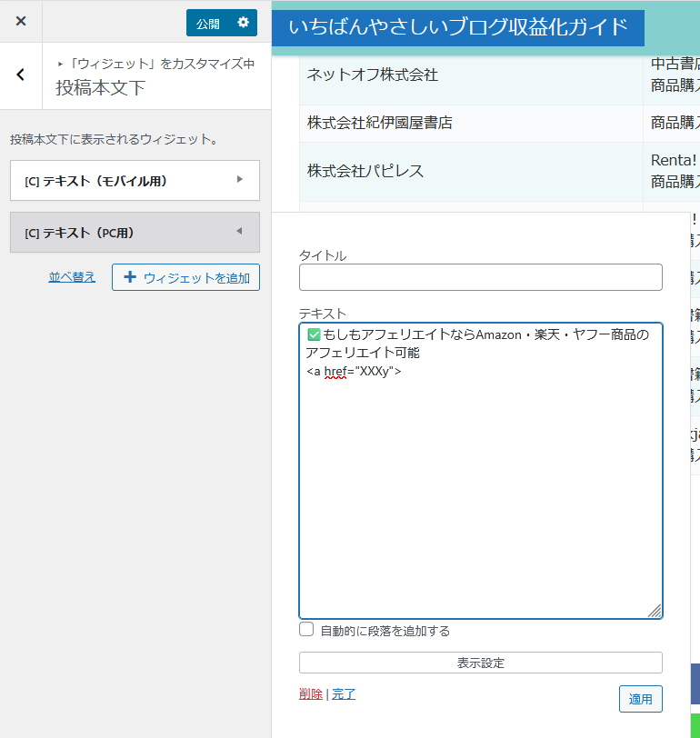Add a widget with ウィジェットを追加
This screenshot has width=700, height=738.
(185, 277)
